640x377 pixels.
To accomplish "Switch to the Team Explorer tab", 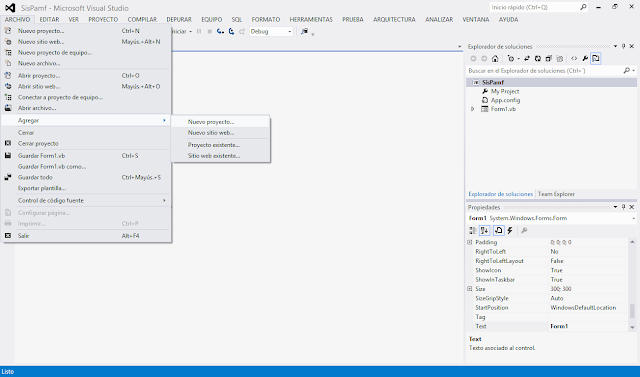I will click(556, 194).
